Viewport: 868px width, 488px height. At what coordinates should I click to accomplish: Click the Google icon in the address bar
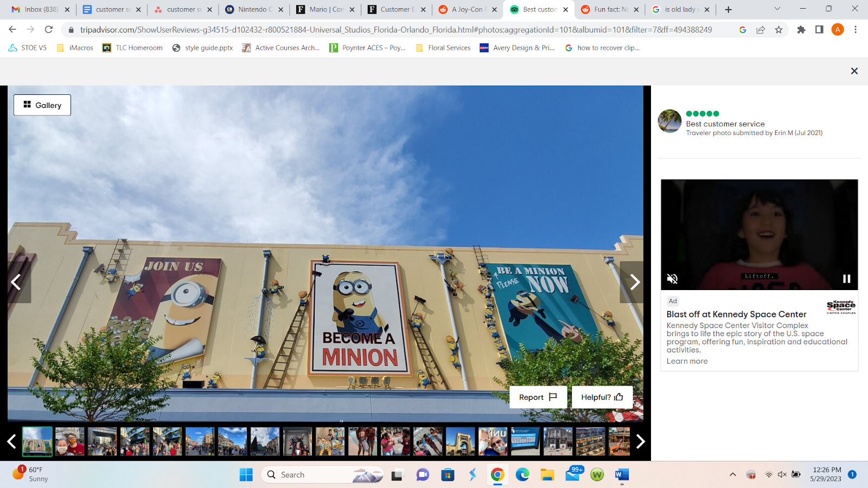743,30
